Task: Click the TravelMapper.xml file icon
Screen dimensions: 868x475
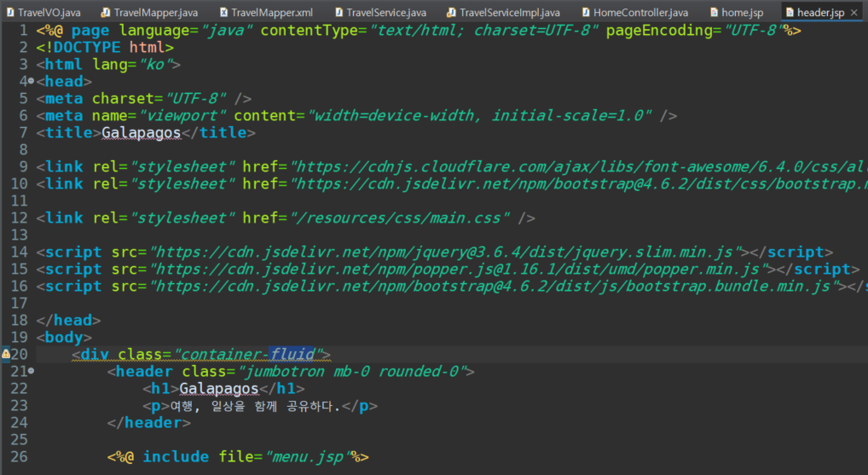Action: click(223, 12)
